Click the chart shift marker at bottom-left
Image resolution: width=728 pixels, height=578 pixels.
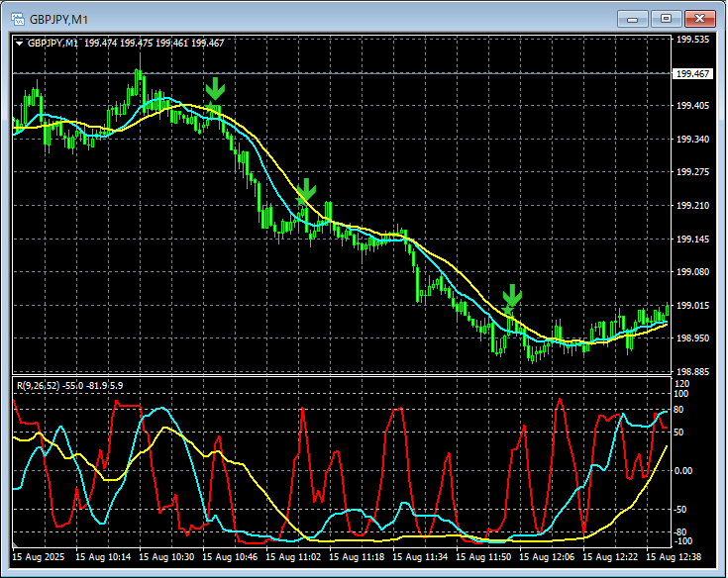pos(15,544)
